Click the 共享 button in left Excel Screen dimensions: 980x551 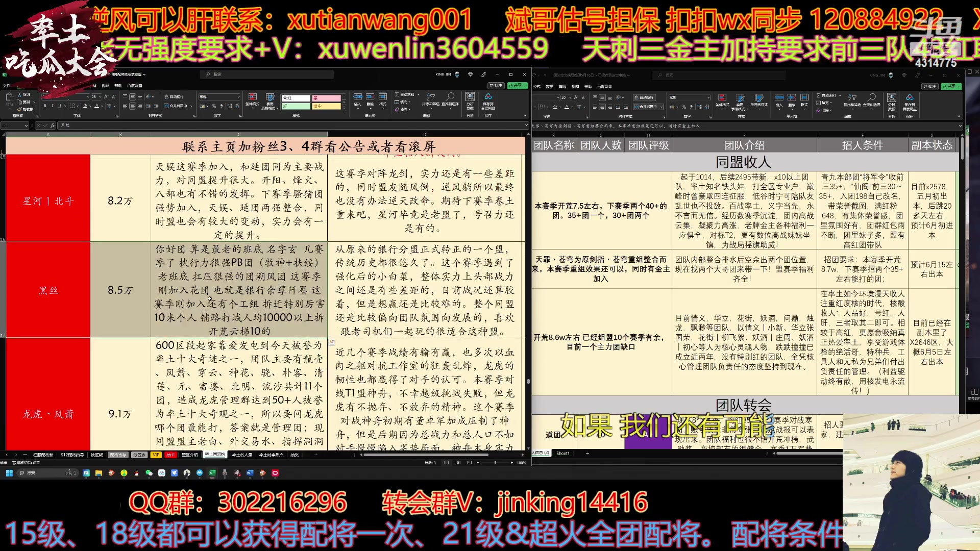pos(517,86)
